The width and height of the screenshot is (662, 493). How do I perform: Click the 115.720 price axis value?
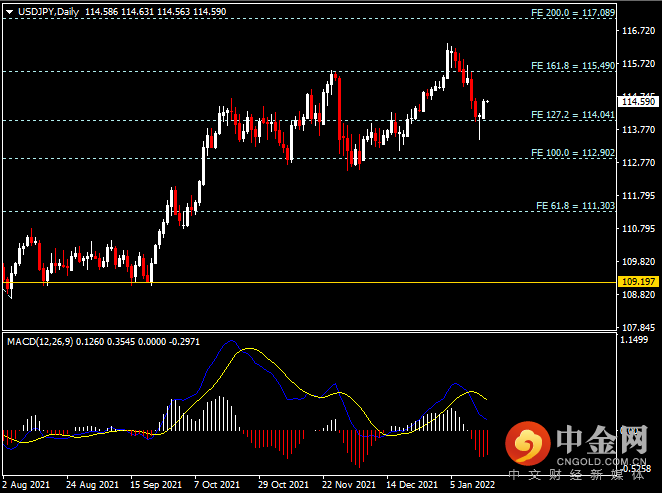pos(639,64)
